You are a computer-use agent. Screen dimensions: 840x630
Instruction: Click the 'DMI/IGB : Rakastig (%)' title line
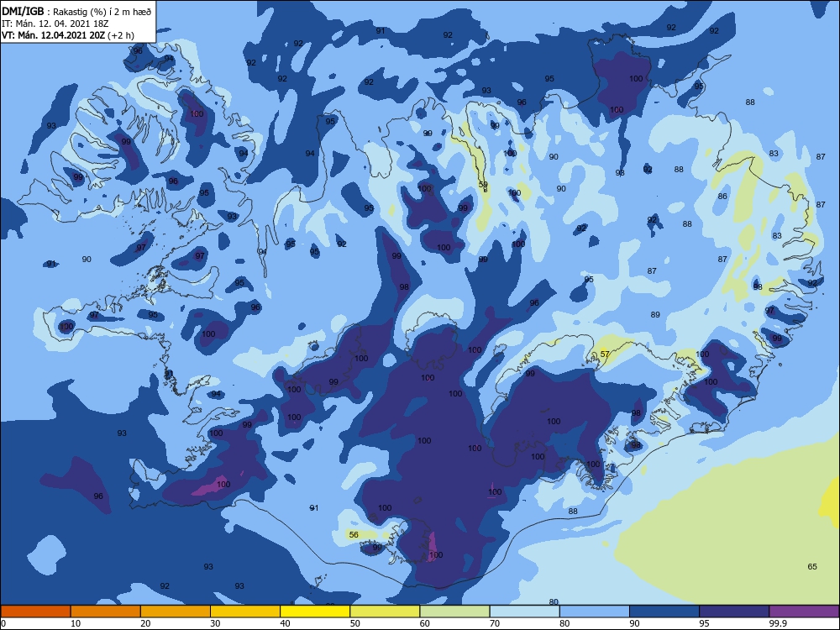[76, 12]
